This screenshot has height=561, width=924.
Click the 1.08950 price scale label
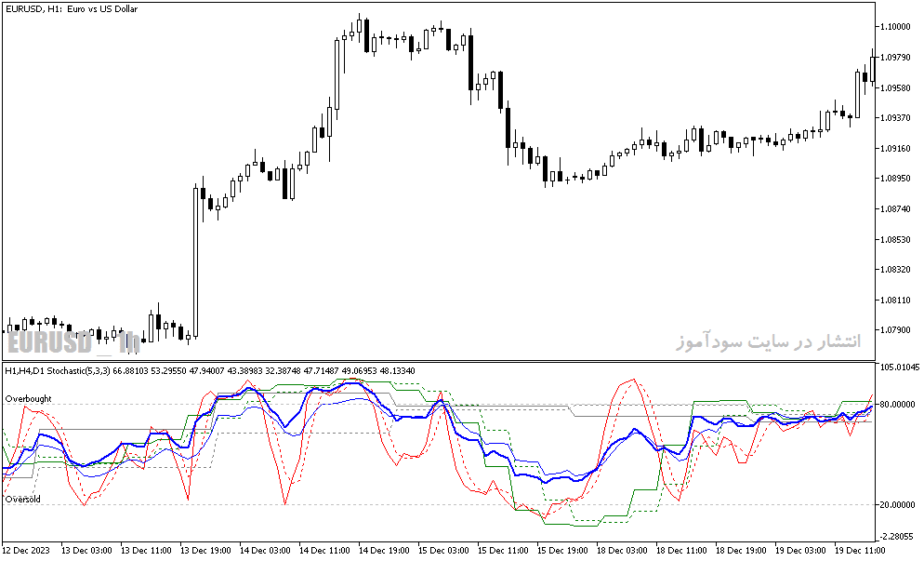tap(895, 178)
